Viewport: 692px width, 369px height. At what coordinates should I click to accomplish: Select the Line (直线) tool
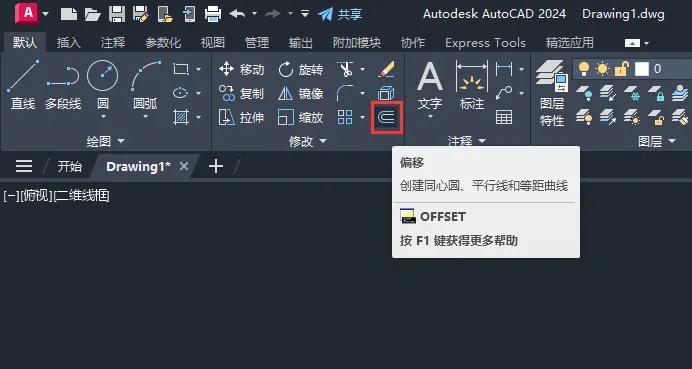click(x=23, y=86)
